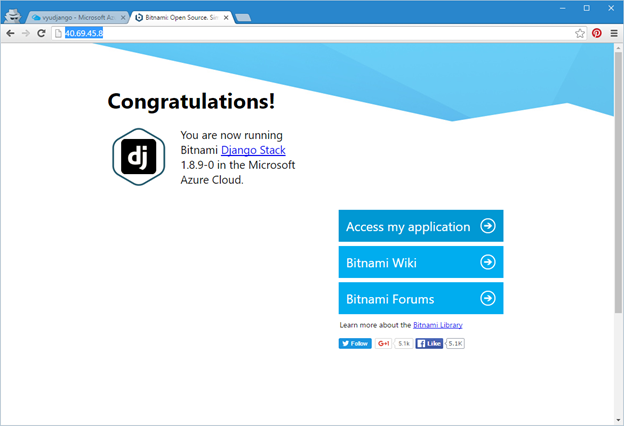This screenshot has width=624, height=426.
Task: Click the Chrome incognito profile icon
Action: coord(12,16)
